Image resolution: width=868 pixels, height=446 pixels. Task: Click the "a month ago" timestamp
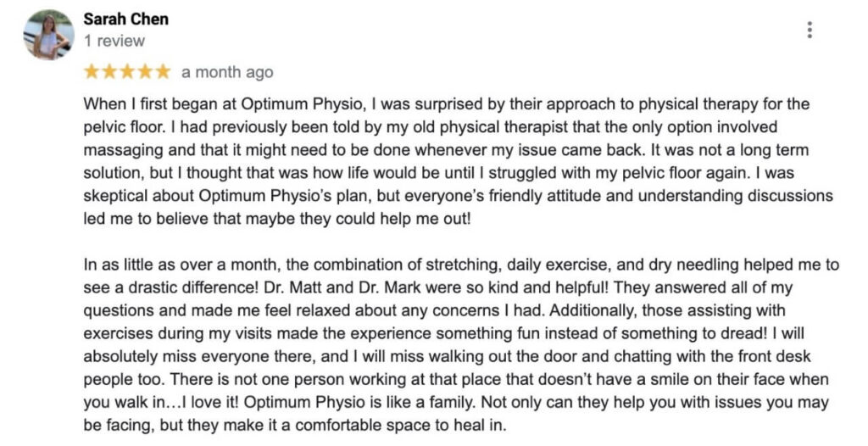click(x=227, y=72)
